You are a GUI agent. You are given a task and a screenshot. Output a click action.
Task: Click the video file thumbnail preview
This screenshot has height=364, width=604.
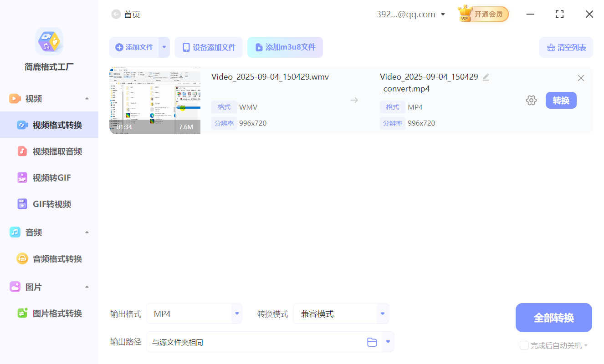pos(154,100)
